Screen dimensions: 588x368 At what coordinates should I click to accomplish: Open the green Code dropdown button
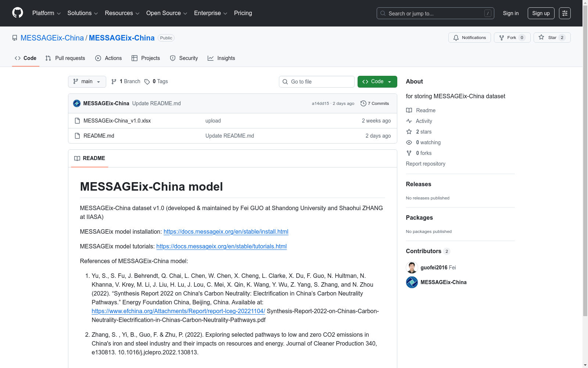pos(377,82)
